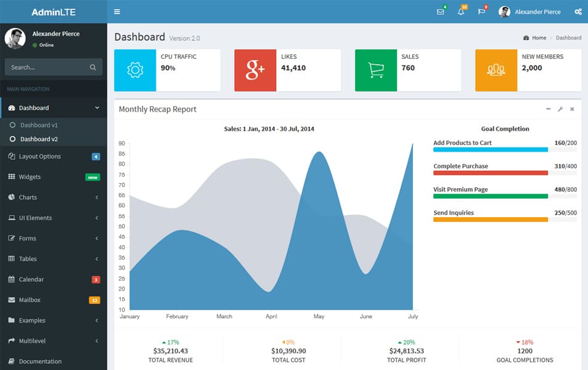The image size is (588, 370).
Task: Open the messages envelope in the navbar
Action: pyautogui.click(x=440, y=11)
